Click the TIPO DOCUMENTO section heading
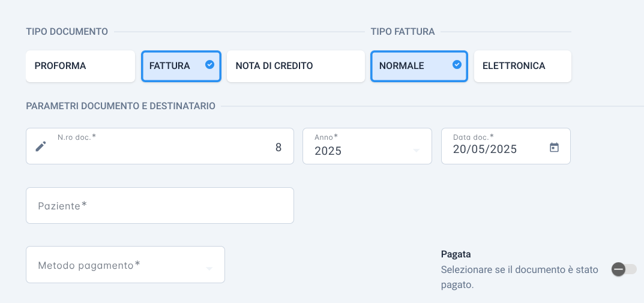This screenshot has height=303, width=644. click(67, 32)
